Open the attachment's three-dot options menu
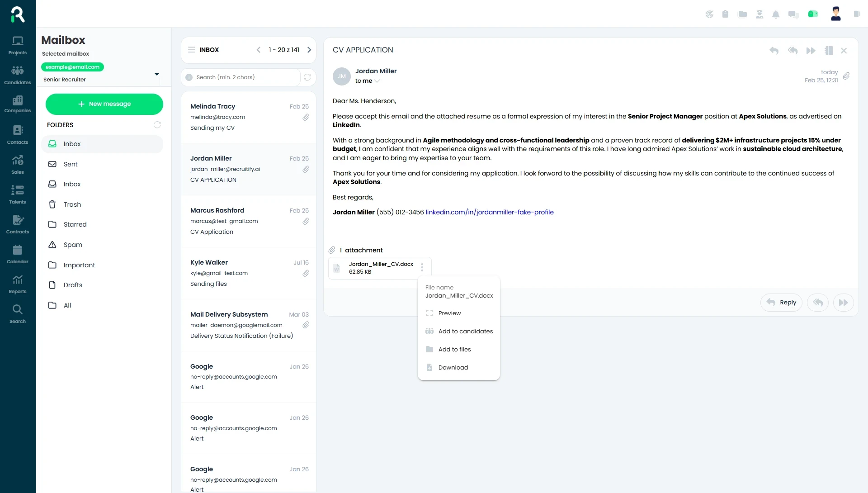 click(x=422, y=268)
